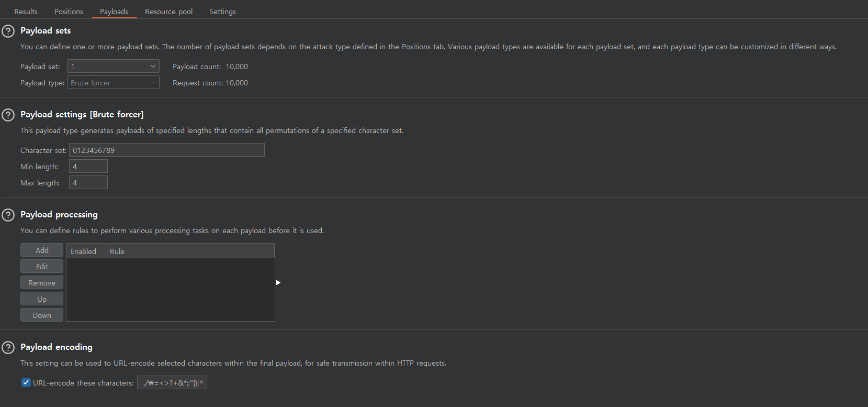Image resolution: width=868 pixels, height=407 pixels.
Task: Open help icon for Payload encoding
Action: coord(8,347)
